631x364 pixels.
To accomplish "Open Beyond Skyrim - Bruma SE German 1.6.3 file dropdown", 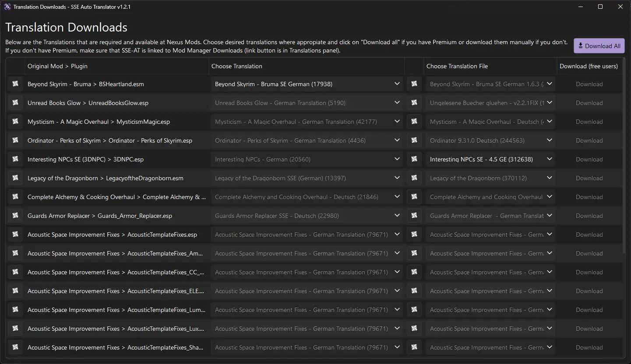I will 490,84.
